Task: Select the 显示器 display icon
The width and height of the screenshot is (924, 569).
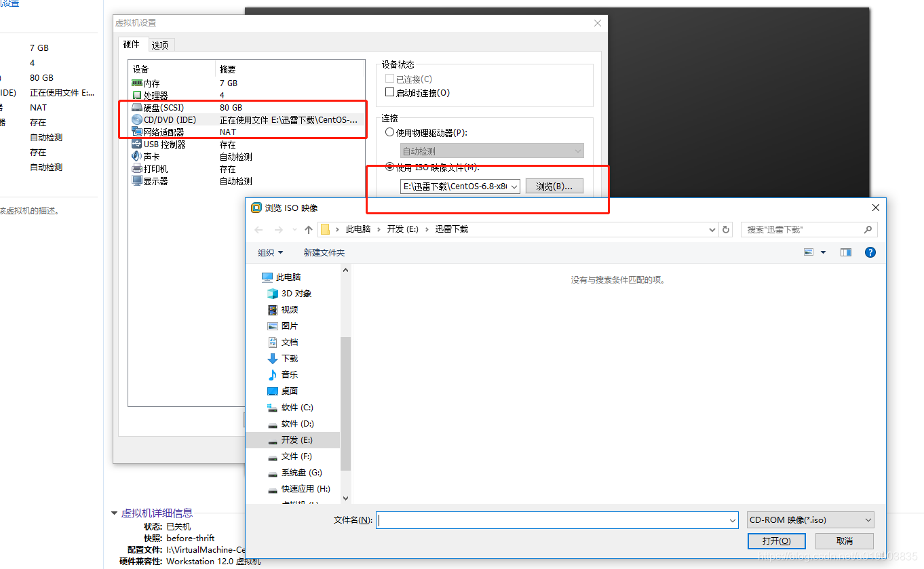Action: [x=137, y=181]
